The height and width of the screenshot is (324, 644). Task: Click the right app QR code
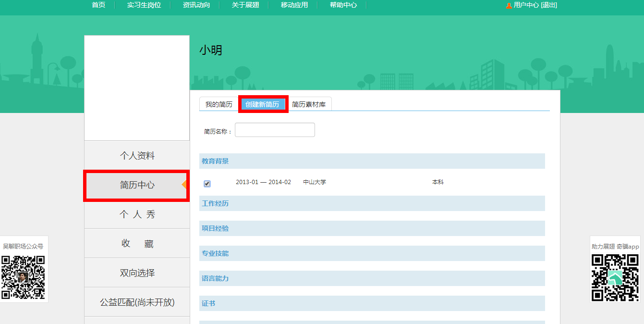(x=615, y=277)
